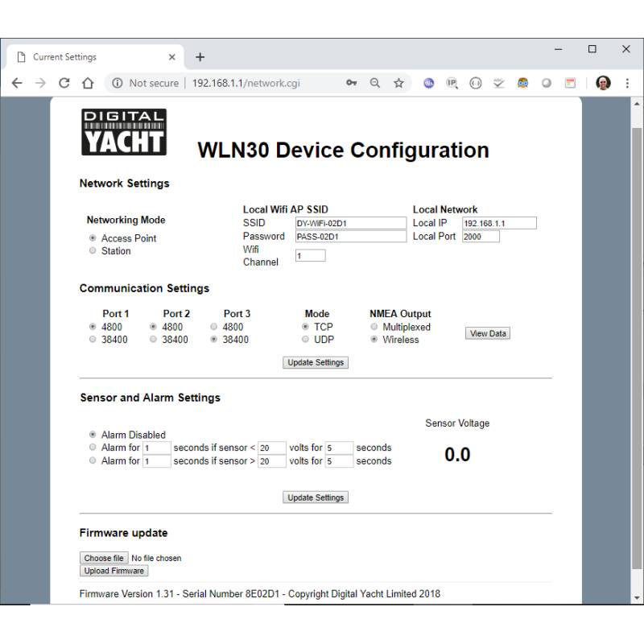Set Port 2 to 38400 baud
This screenshot has width=644, height=644.
click(x=153, y=339)
